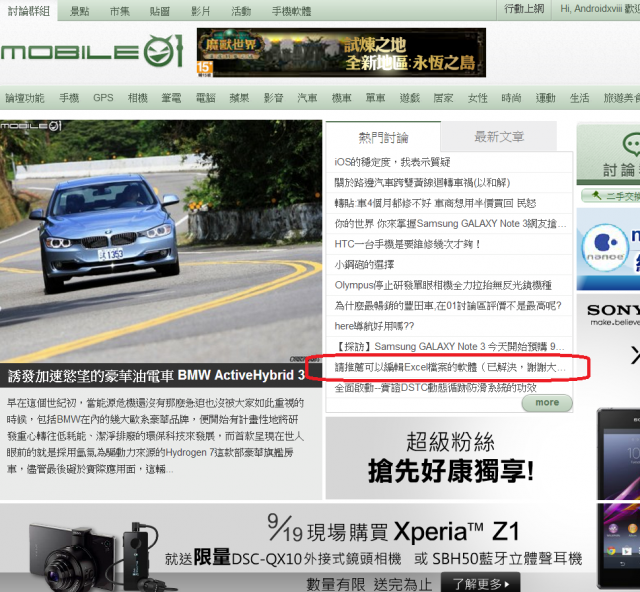Select the 機車 category
The image size is (640, 592).
click(342, 98)
